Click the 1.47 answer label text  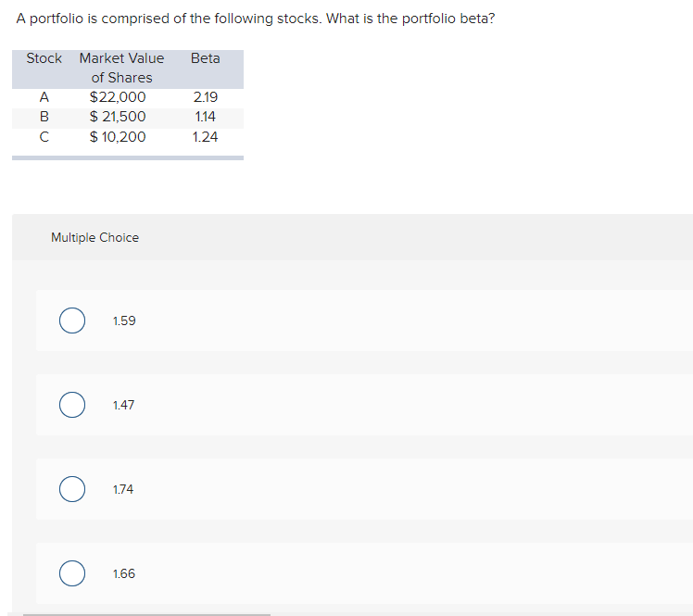coord(124,405)
